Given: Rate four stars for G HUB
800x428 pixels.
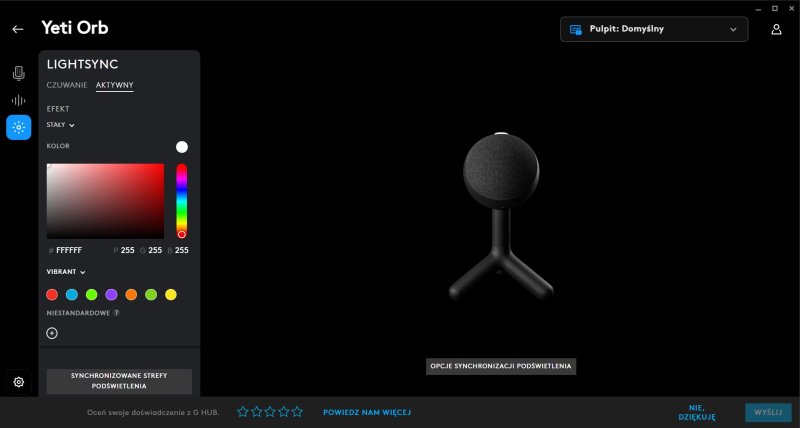Looking at the screenshot, I should (284, 412).
